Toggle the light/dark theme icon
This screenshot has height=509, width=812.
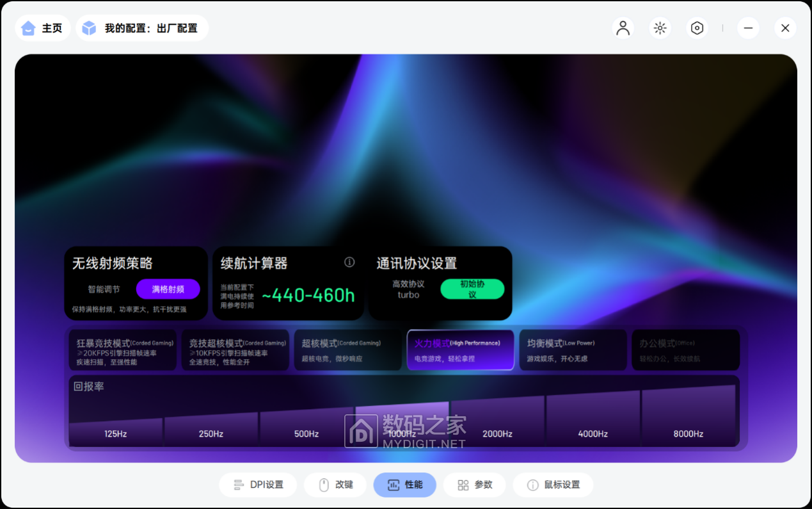(x=660, y=28)
